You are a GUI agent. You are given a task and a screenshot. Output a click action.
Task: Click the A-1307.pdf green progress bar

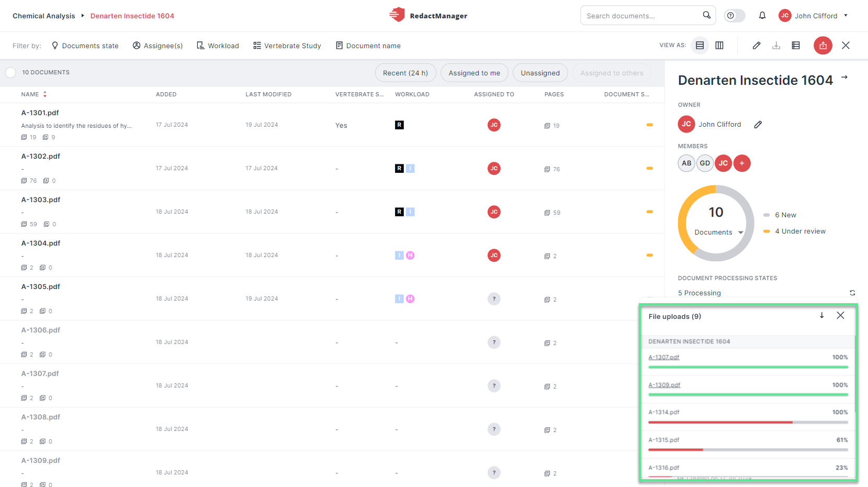[748, 367]
